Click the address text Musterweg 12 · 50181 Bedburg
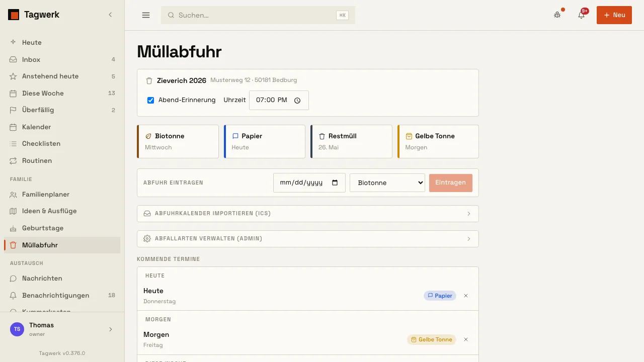This screenshot has height=362, width=644. [x=254, y=80]
